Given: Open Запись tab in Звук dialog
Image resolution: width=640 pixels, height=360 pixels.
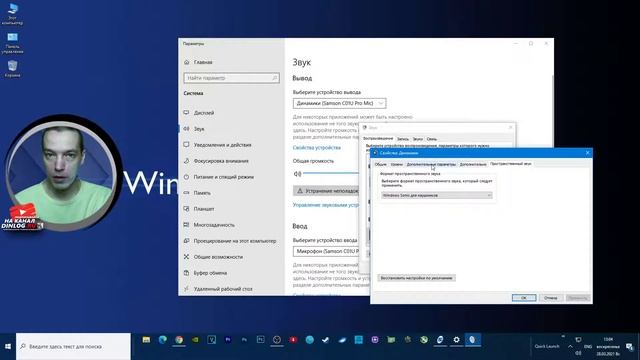Looking at the screenshot, I should coord(402,139).
